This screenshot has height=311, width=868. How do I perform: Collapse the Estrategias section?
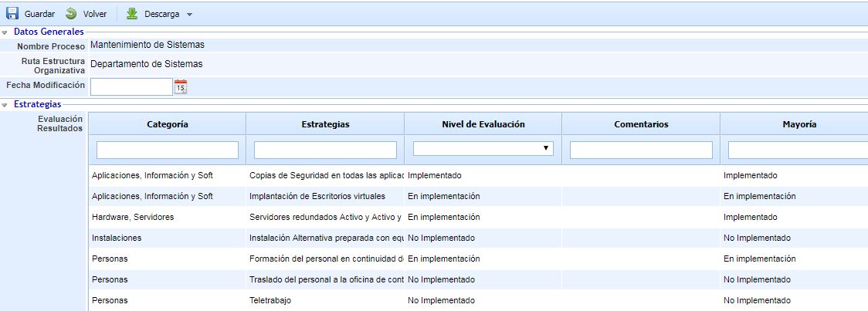coord(5,104)
